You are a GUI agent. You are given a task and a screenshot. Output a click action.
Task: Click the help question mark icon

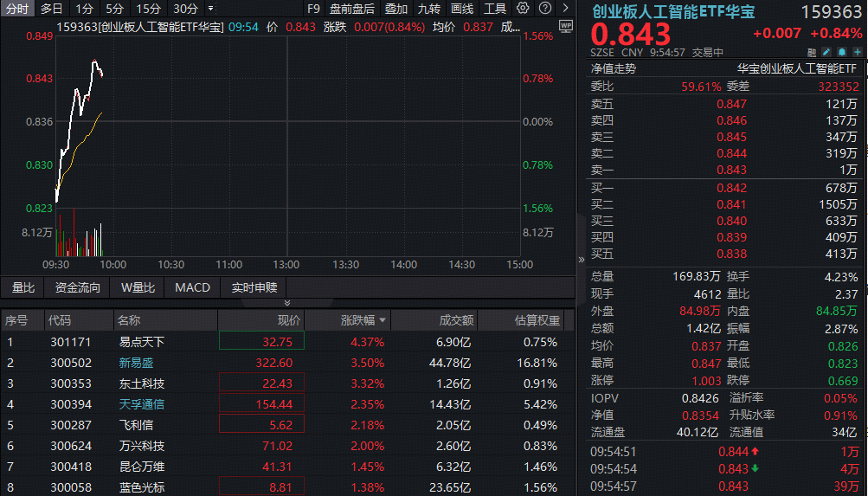pyautogui.click(x=544, y=9)
